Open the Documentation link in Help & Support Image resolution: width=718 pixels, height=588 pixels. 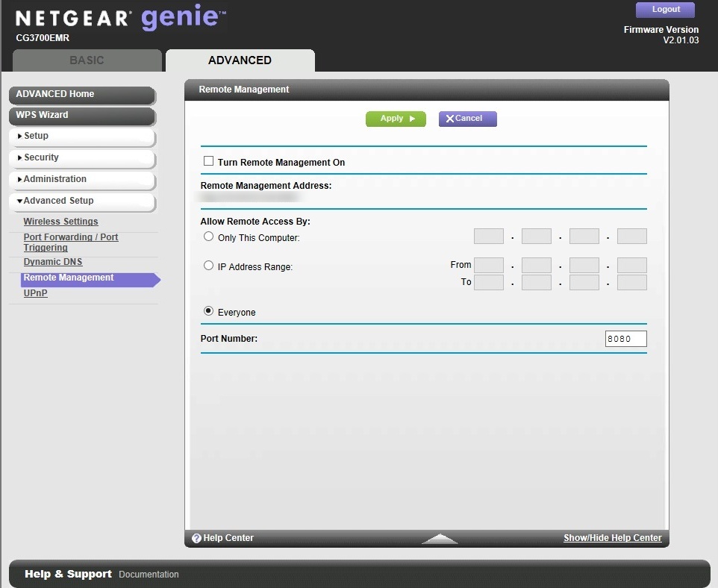149,574
